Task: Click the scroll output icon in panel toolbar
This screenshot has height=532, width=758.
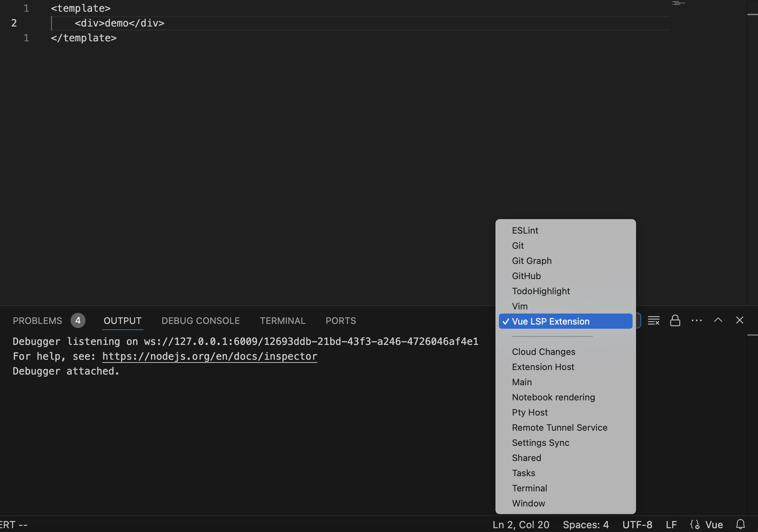Action: click(x=675, y=321)
